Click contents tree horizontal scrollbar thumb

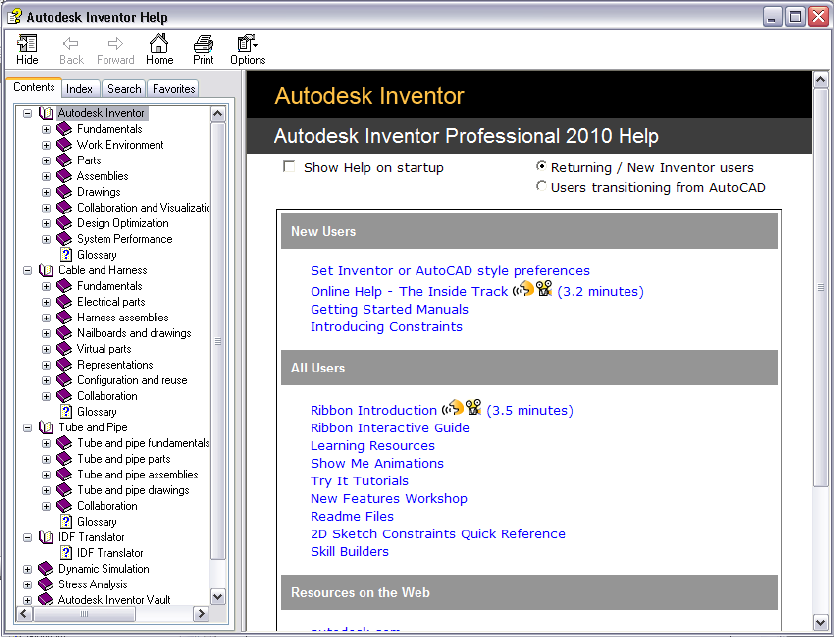(84, 614)
